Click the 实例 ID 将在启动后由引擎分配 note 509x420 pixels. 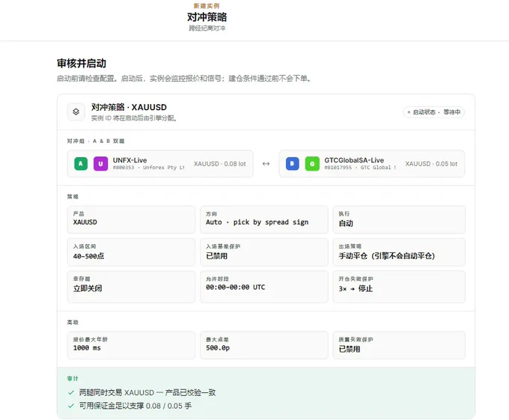click(134, 118)
